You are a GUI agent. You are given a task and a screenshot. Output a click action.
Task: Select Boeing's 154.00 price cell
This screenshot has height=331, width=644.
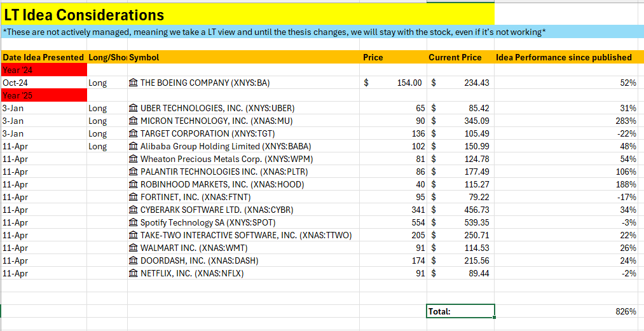click(x=394, y=83)
